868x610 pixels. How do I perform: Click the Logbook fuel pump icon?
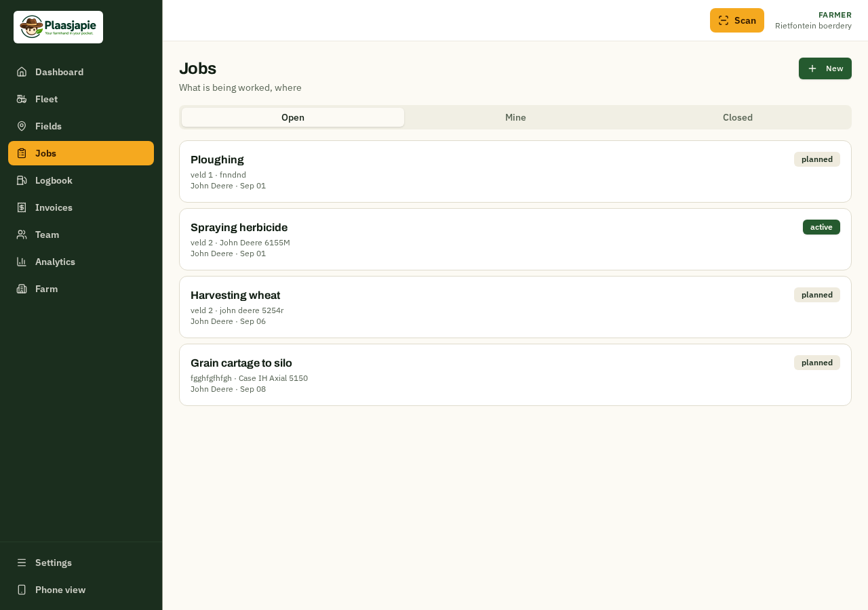pyautogui.click(x=22, y=180)
